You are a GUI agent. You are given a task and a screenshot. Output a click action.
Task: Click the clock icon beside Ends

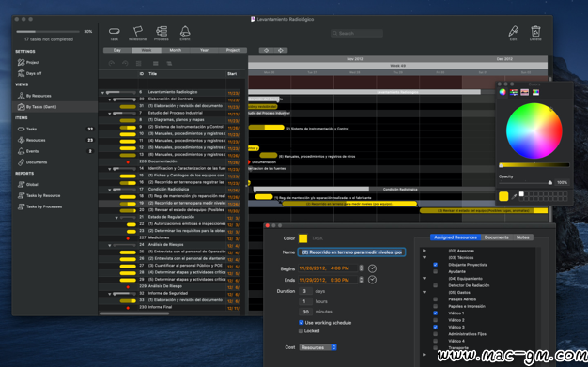372,280
